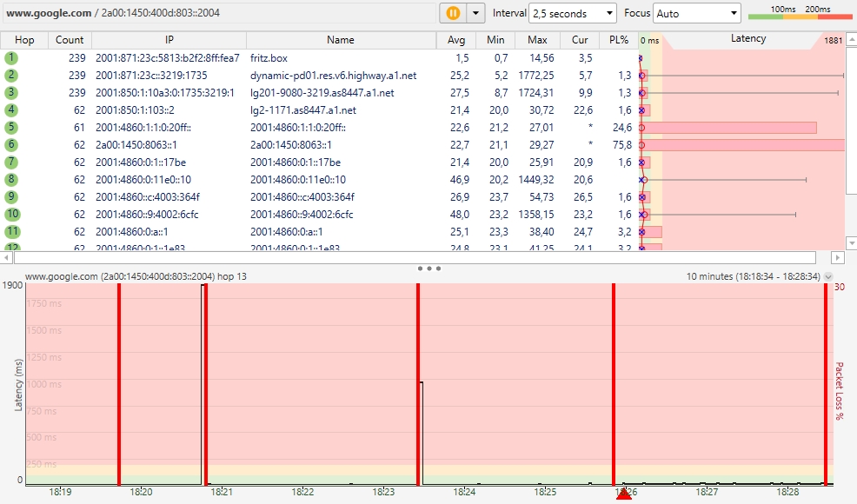Open the Focus Auto dropdown
Image resolution: width=857 pixels, height=504 pixels.
point(697,13)
